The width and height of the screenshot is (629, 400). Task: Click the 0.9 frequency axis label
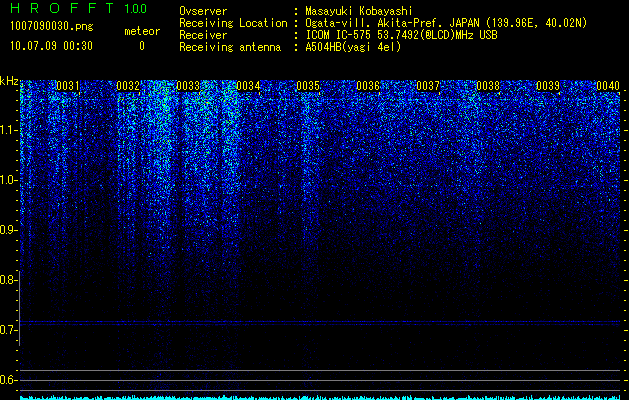pyautogui.click(x=8, y=230)
